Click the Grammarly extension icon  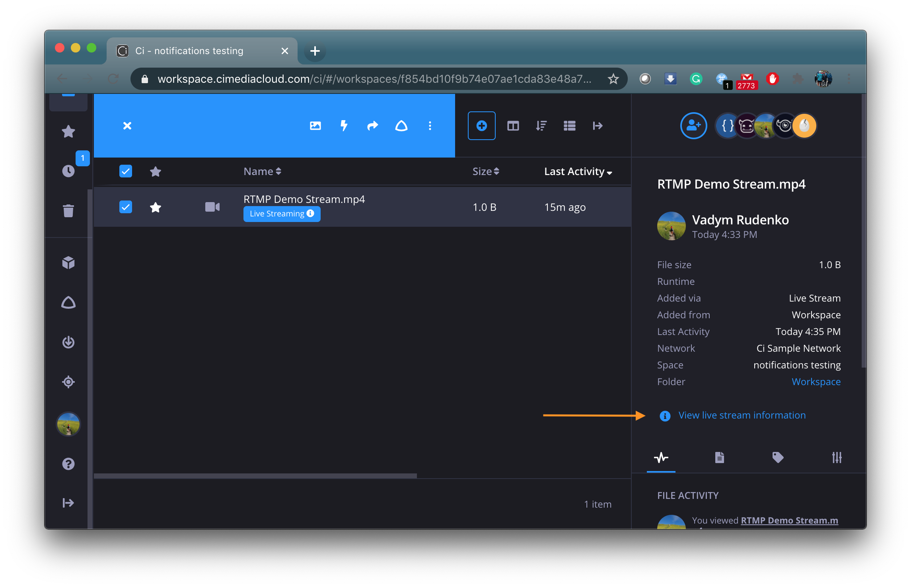tap(696, 79)
